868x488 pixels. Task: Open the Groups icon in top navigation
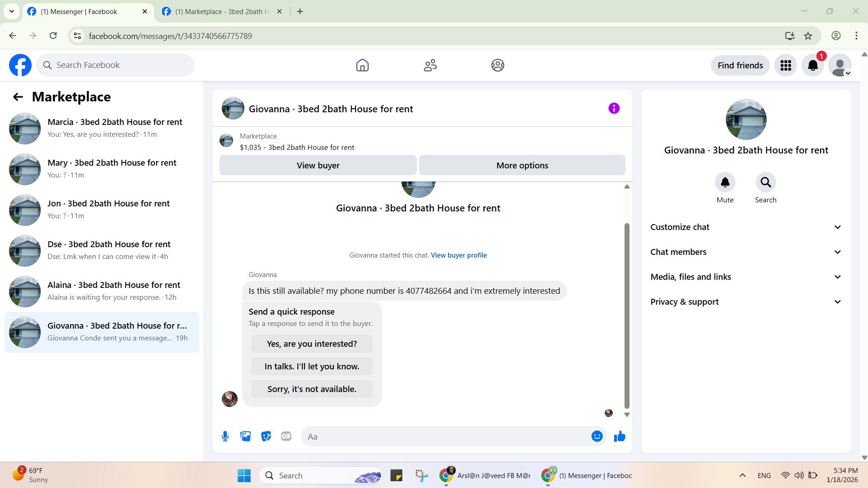pyautogui.click(x=497, y=65)
